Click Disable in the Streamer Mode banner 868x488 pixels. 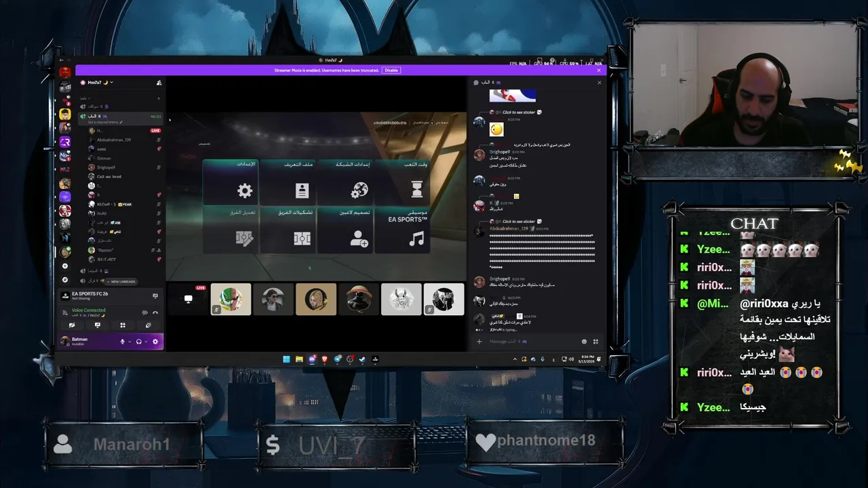pos(391,70)
